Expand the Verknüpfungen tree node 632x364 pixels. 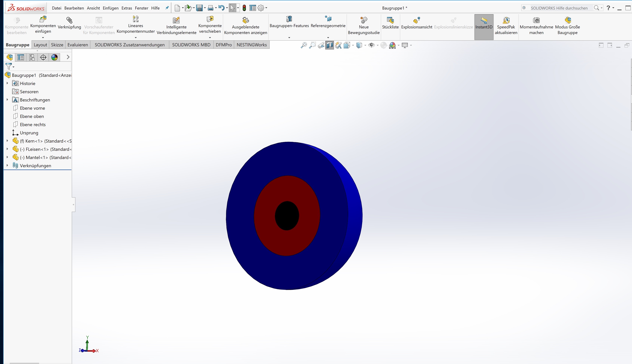click(7, 165)
